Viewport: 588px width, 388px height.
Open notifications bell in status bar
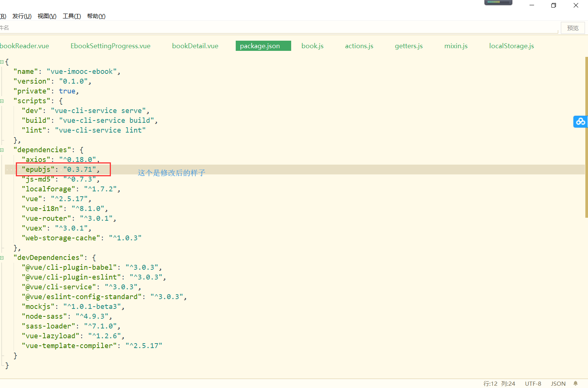576,383
